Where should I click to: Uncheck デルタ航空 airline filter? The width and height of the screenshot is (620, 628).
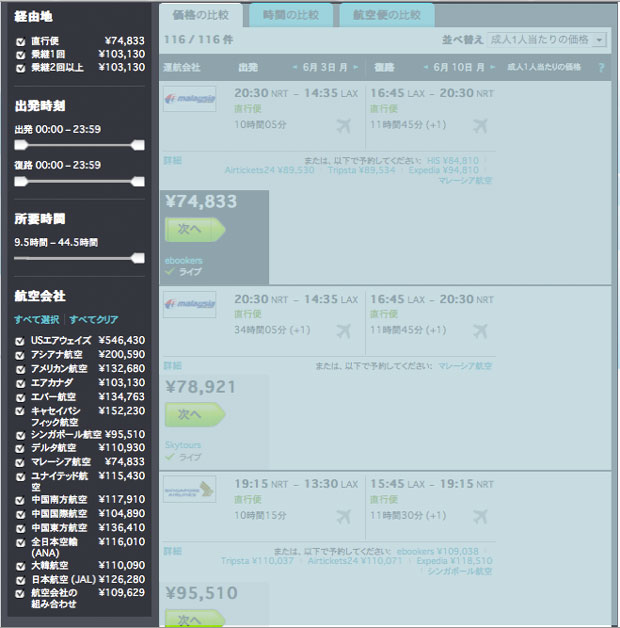tap(20, 449)
